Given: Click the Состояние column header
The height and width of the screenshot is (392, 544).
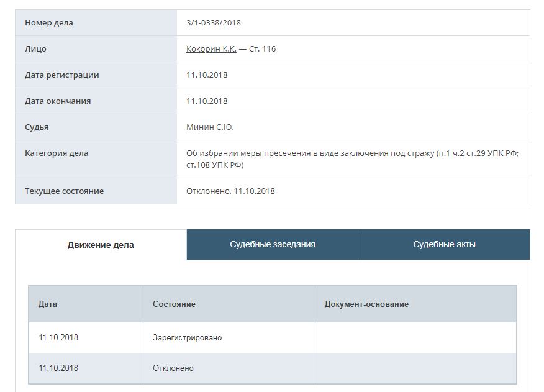Looking at the screenshot, I should [174, 304].
